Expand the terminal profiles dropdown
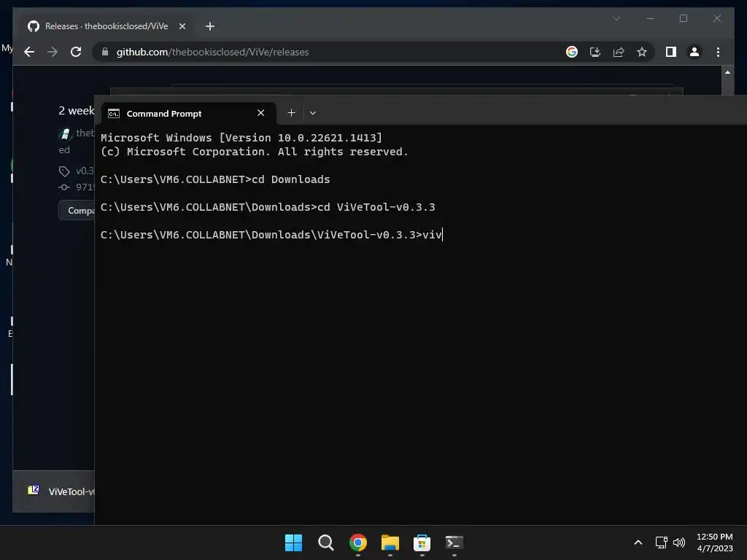Image resolution: width=747 pixels, height=560 pixels. pyautogui.click(x=312, y=113)
